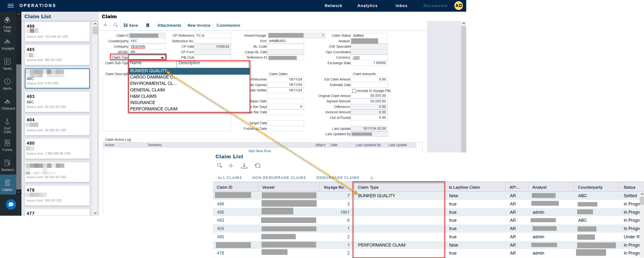Click the New Invoice button
Viewport: 644px width, 258px height.
[x=198, y=25]
